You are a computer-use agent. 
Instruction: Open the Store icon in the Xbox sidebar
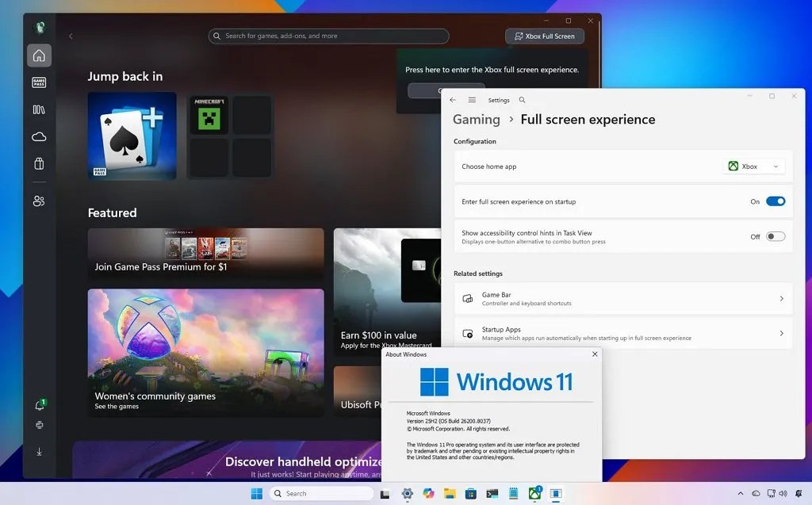pos(38,162)
